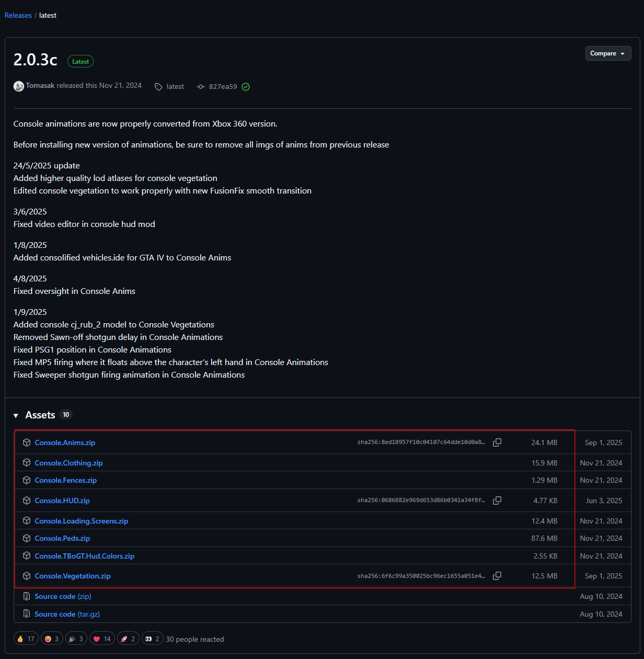Download Console.Clothing.zip

68,463
